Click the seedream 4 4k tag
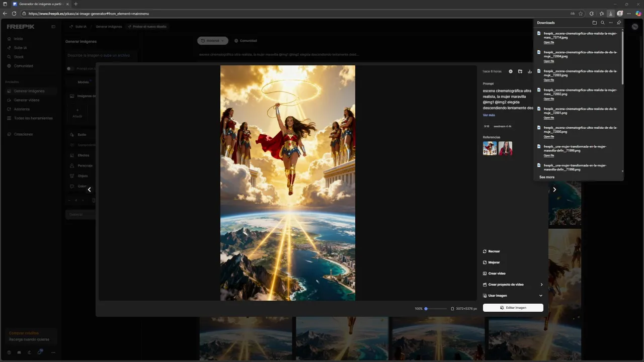This screenshot has width=644, height=362. (502, 126)
